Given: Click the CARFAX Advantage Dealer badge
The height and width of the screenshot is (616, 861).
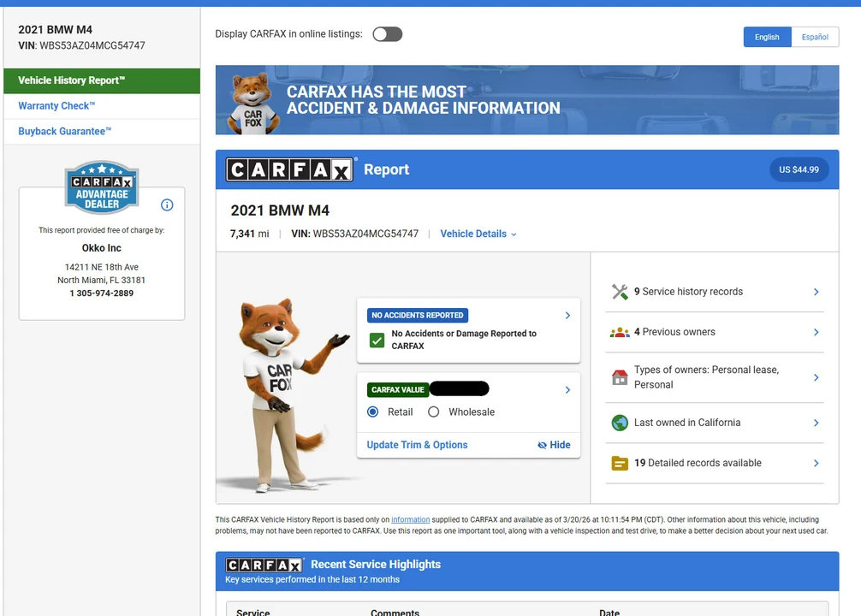Looking at the screenshot, I should [102, 187].
